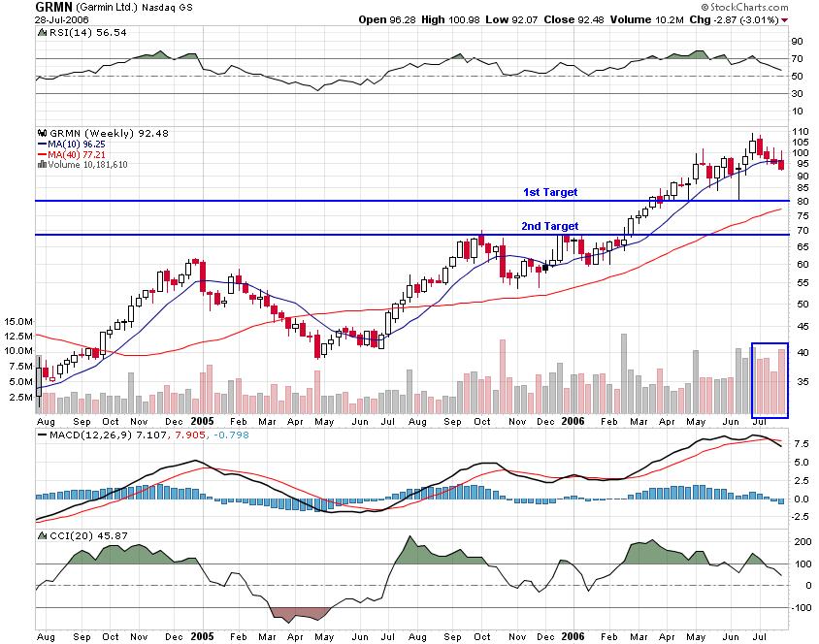819x644 pixels.
Task: Click the 1st Target annotation label
Action: (550, 192)
